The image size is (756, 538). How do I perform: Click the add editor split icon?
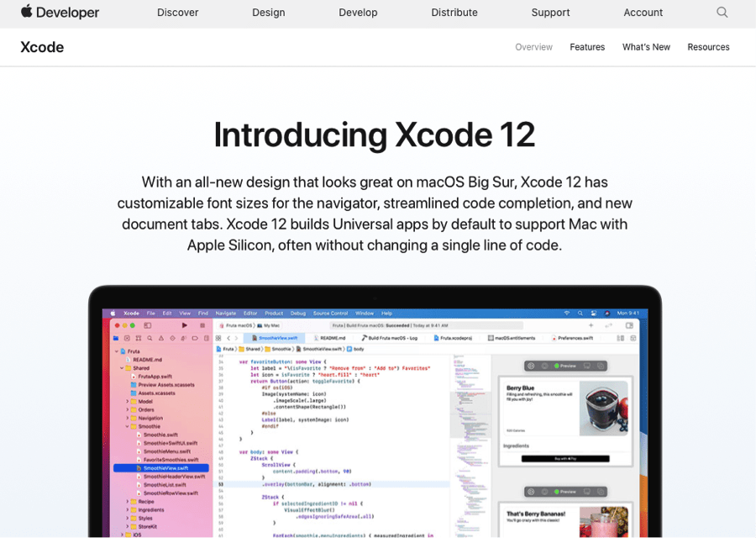(x=633, y=338)
